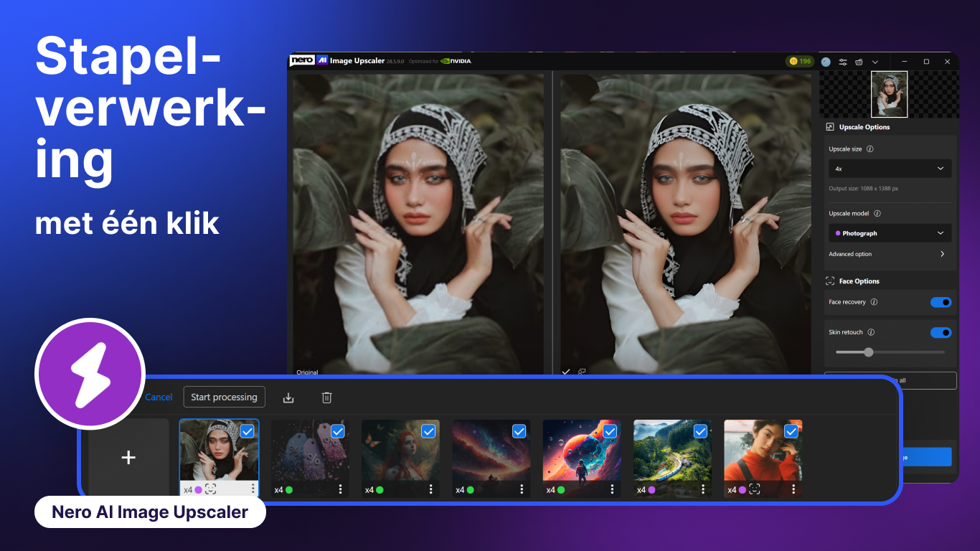Click the Upscale Options section icon
Screen dimensions: 980x551
(x=830, y=127)
